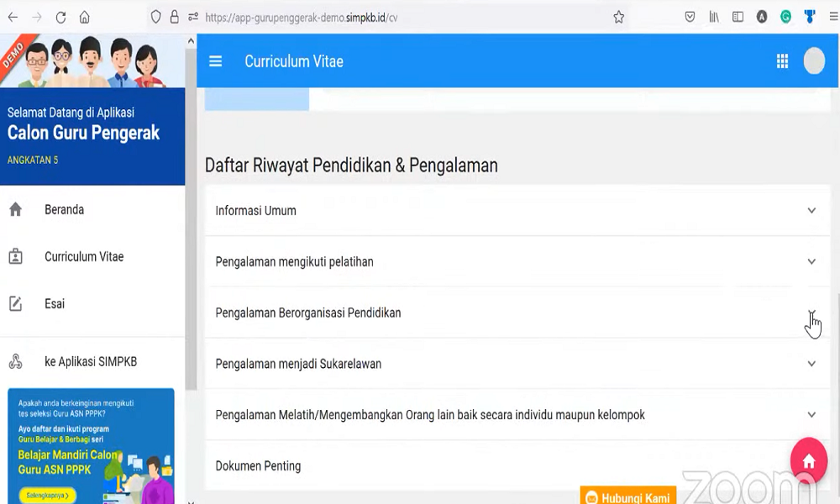Click the user profile avatar

point(814,61)
